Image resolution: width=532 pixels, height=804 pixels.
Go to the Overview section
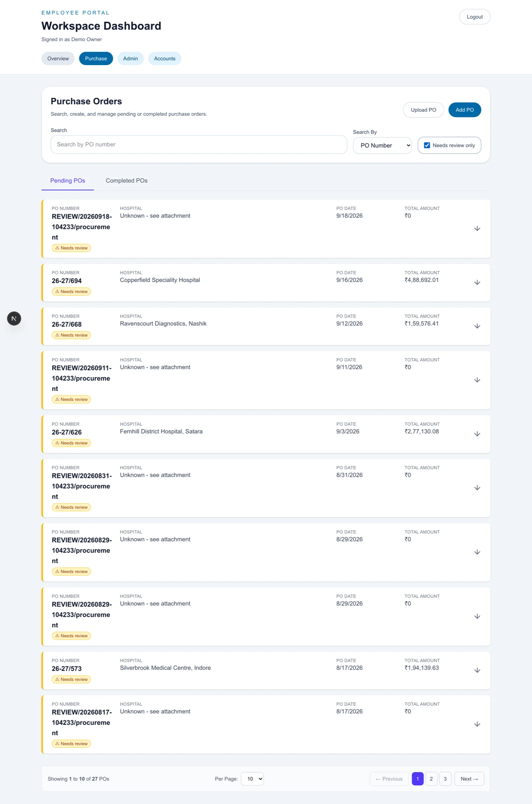point(58,59)
